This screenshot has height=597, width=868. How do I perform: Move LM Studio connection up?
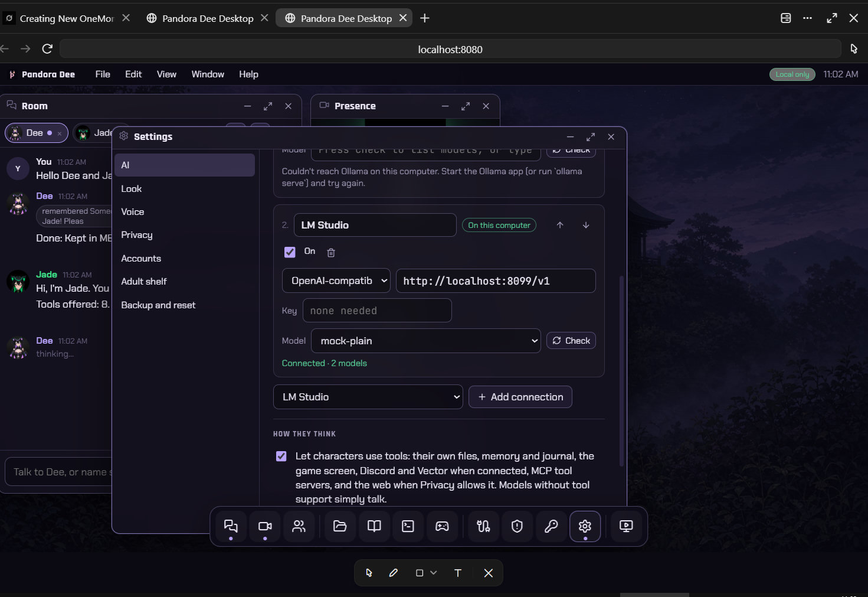point(560,225)
